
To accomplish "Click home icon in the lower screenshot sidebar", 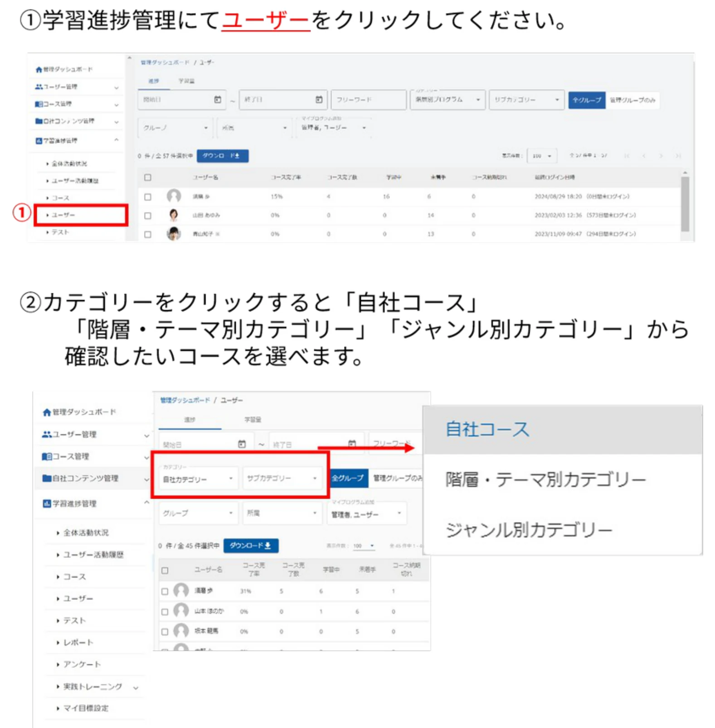I will coord(47,412).
